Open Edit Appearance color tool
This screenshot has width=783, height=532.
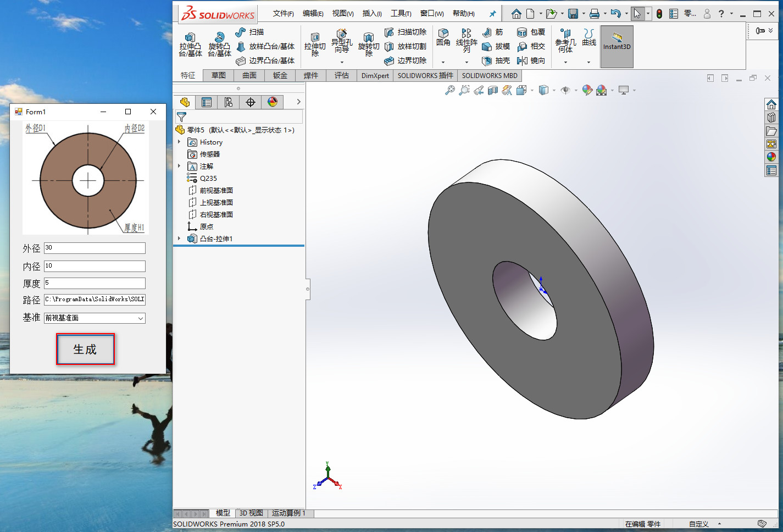587,90
